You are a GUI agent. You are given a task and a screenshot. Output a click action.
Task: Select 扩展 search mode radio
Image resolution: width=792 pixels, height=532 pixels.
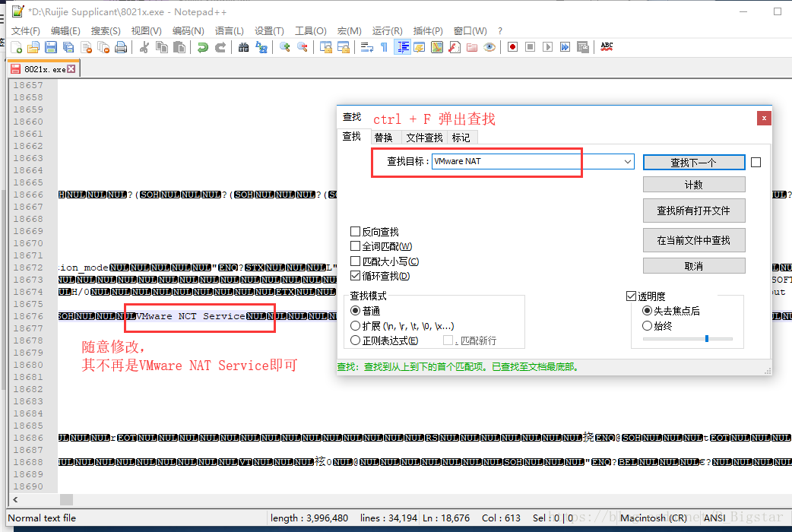[355, 326]
